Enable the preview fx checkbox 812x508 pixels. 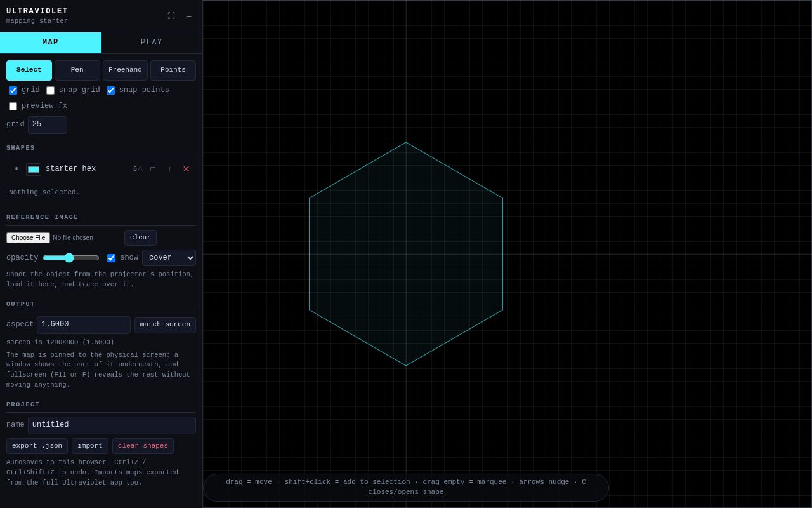13,107
